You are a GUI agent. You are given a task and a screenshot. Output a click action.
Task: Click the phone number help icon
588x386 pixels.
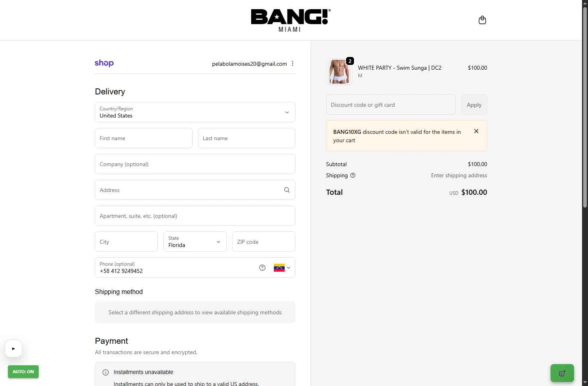pyautogui.click(x=262, y=268)
